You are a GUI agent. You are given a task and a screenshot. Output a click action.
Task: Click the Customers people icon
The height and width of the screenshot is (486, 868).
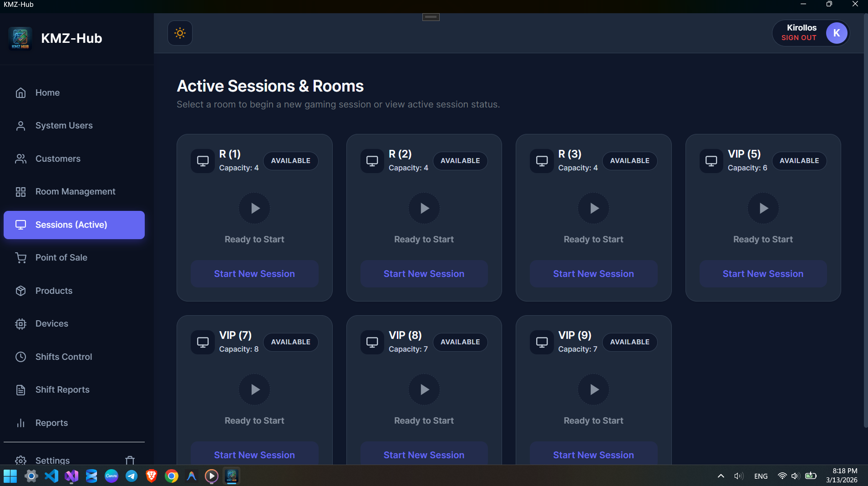[21, 159]
